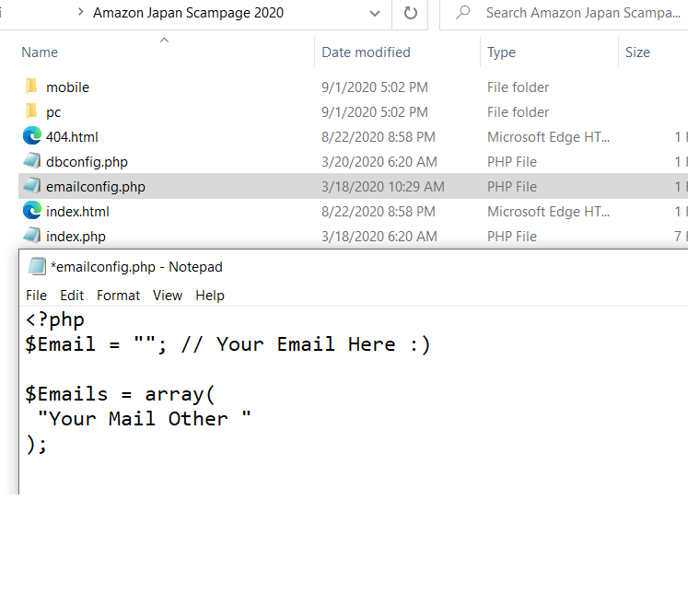Select the mobile folder name

pyautogui.click(x=67, y=87)
